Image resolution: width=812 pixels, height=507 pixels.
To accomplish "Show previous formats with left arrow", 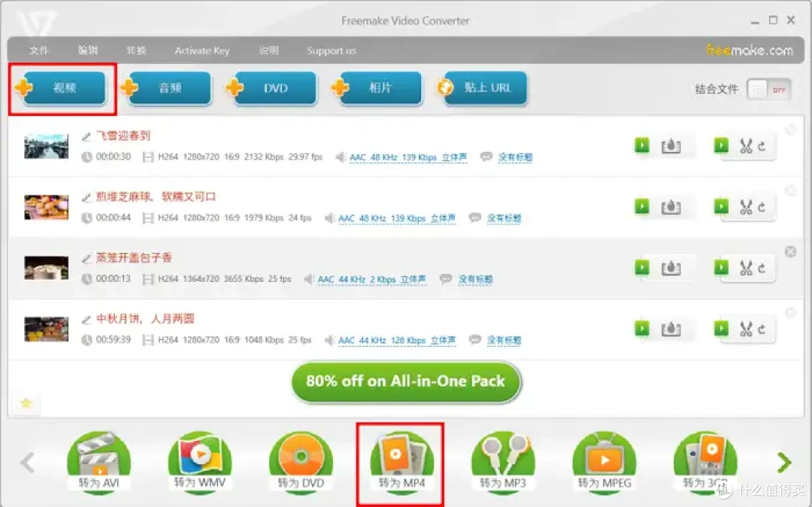I will (28, 463).
